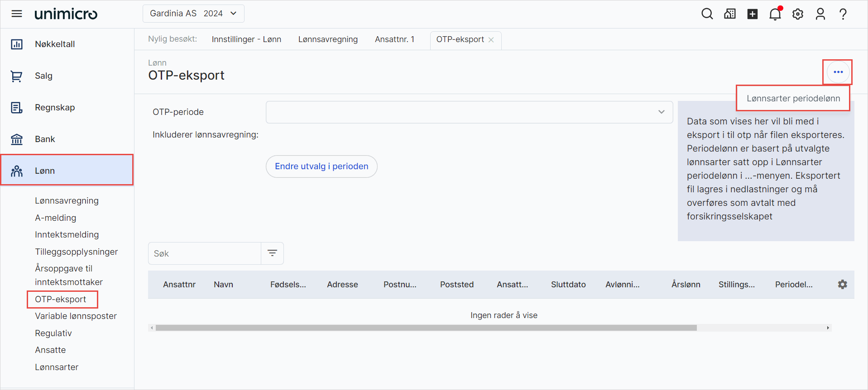Viewport: 868px width, 390px height.
Task: Open the settings gear in top bar
Action: click(x=797, y=14)
